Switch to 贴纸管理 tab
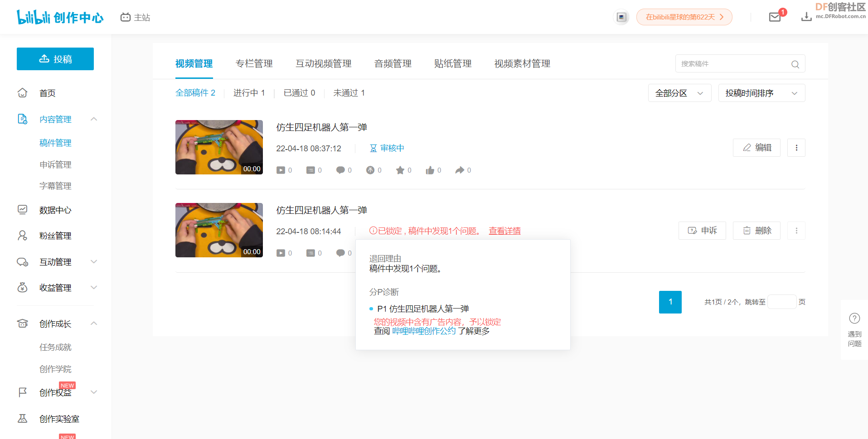The image size is (868, 439). click(x=453, y=63)
